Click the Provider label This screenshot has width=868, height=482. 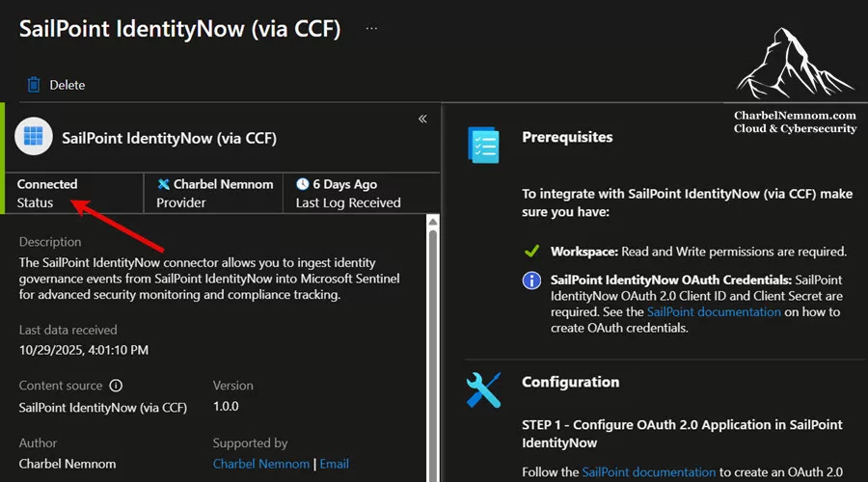pos(181,203)
